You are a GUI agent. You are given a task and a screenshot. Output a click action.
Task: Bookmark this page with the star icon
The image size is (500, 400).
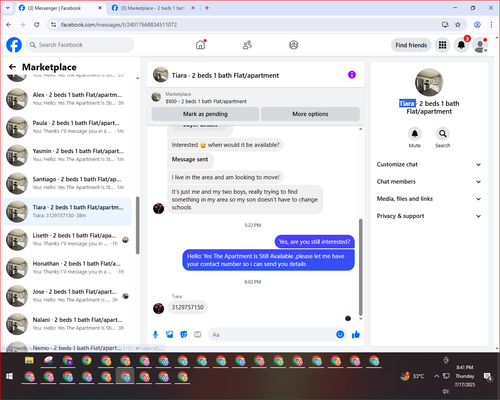[458, 25]
